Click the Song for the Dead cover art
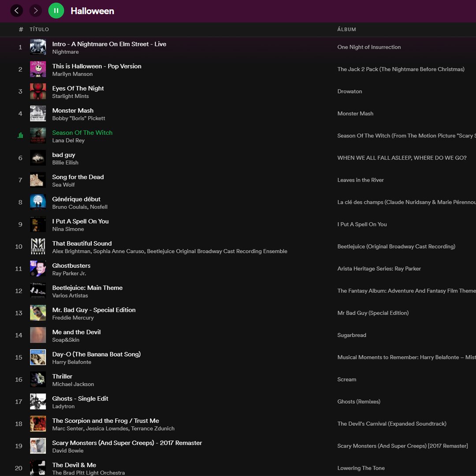476x476 pixels. coord(38,180)
